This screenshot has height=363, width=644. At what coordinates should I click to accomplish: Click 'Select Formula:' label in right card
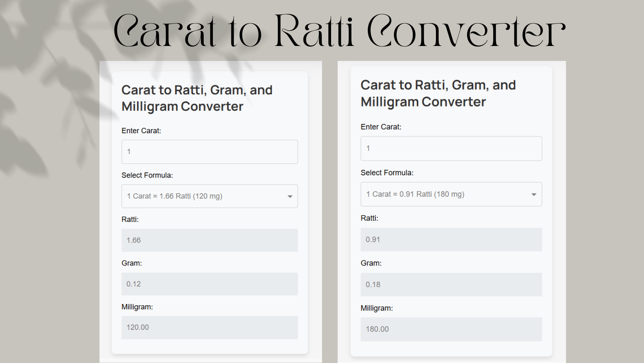(387, 173)
